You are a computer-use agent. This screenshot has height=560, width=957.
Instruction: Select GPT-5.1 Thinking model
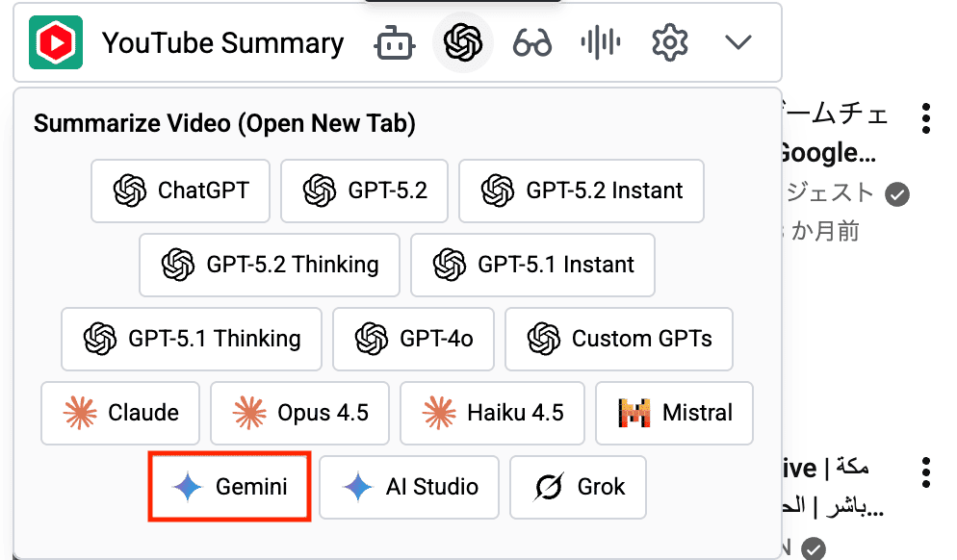[x=193, y=339]
